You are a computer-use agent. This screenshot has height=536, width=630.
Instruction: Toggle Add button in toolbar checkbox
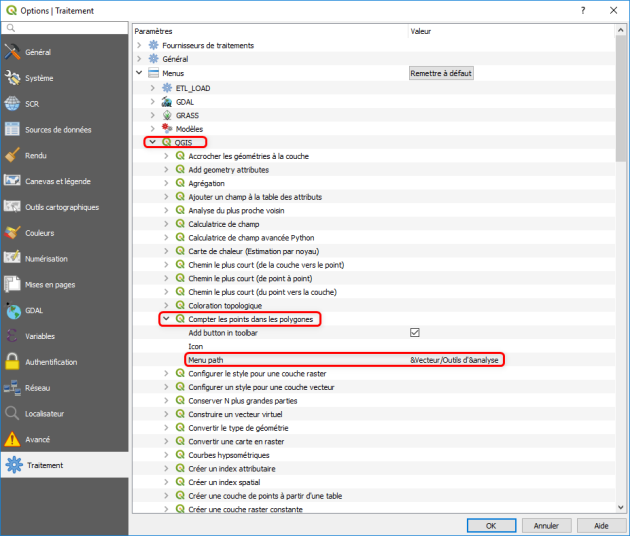click(415, 332)
